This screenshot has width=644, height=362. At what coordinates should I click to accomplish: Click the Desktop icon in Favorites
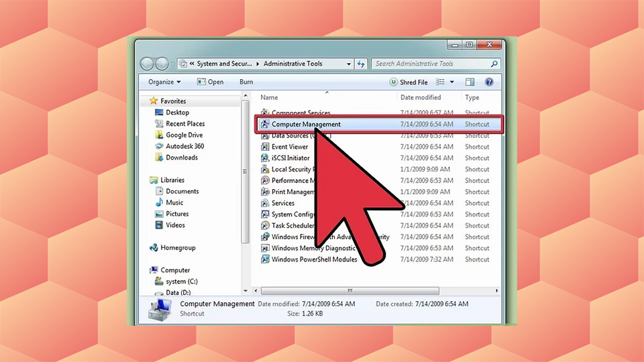159,112
